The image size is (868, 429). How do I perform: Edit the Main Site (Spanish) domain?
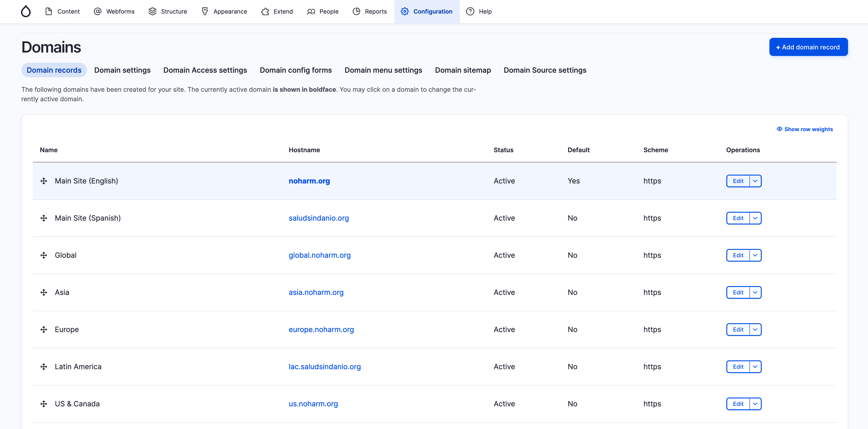(738, 218)
